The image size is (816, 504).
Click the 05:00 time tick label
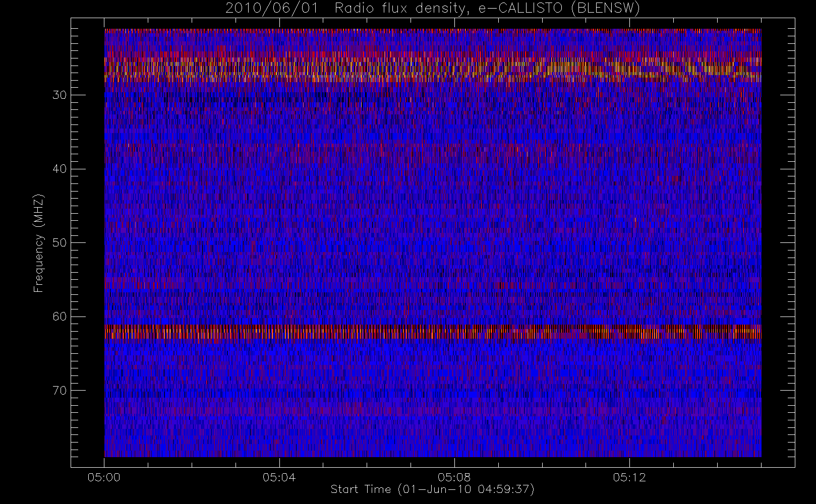point(104,477)
